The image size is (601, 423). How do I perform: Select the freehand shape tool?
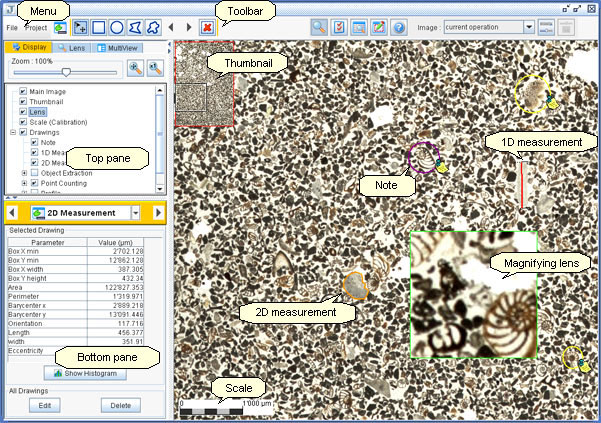click(x=153, y=28)
